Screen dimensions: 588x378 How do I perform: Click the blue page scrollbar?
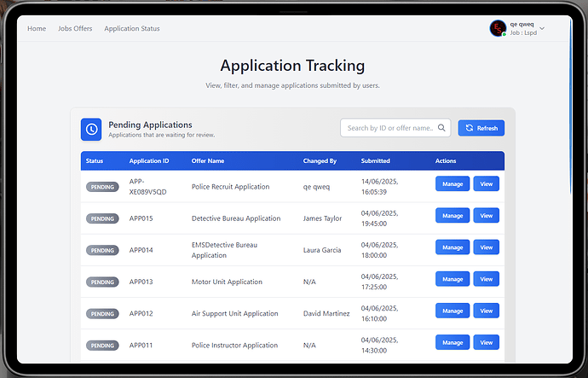571,105
